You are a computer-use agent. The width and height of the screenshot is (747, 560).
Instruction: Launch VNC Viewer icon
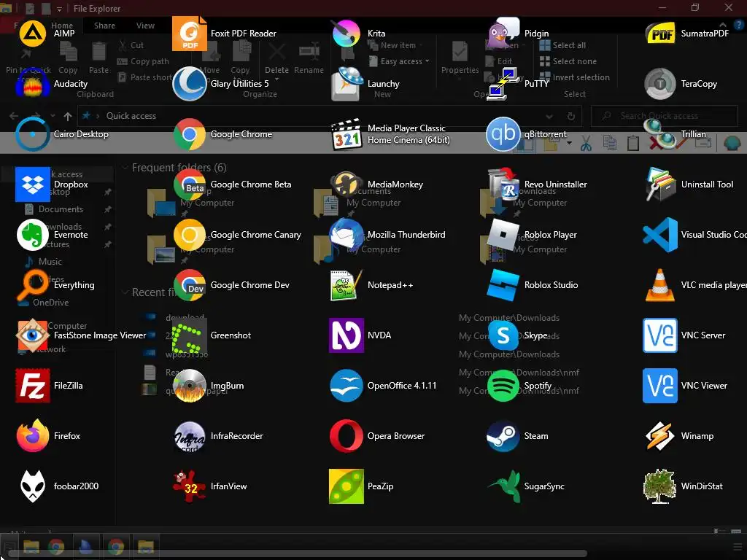pyautogui.click(x=660, y=386)
